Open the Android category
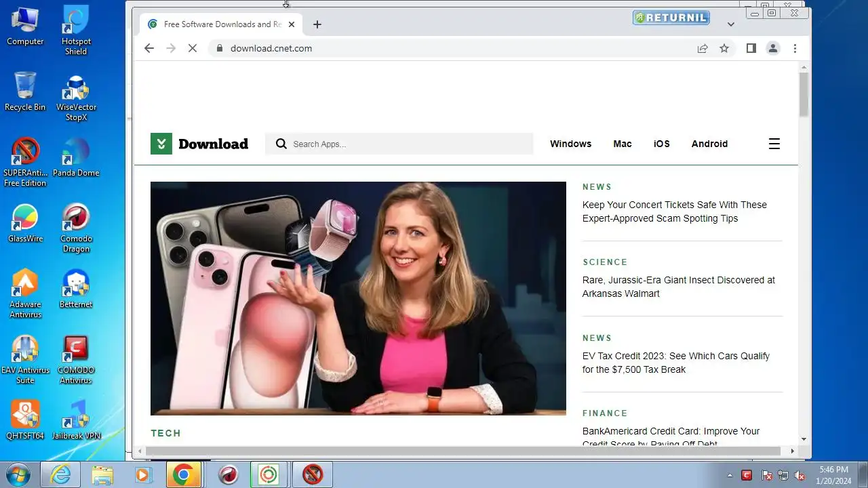Screen dimensions: 868x488 tap(709, 144)
